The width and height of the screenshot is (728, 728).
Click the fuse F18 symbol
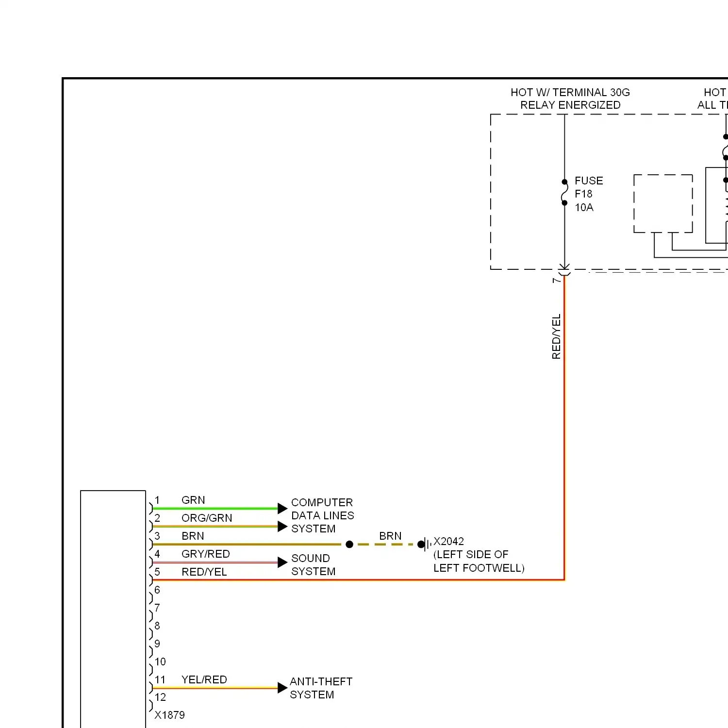tap(564, 192)
